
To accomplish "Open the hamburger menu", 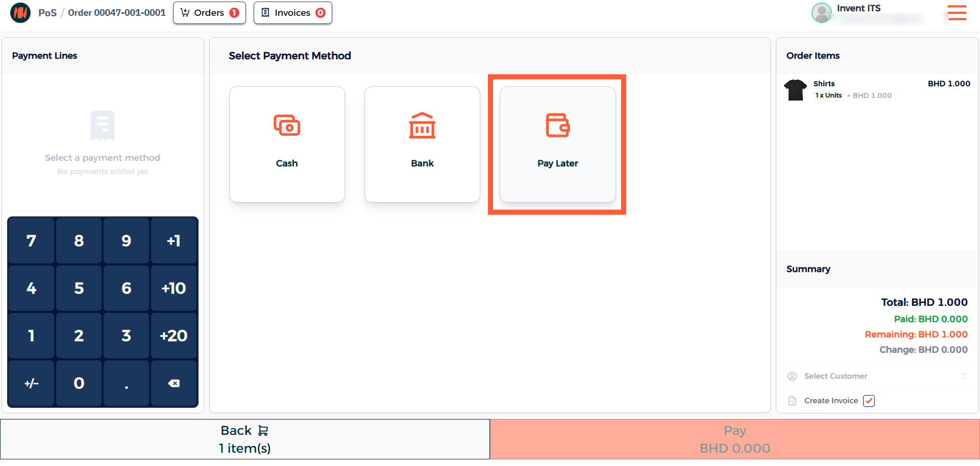I will click(957, 13).
